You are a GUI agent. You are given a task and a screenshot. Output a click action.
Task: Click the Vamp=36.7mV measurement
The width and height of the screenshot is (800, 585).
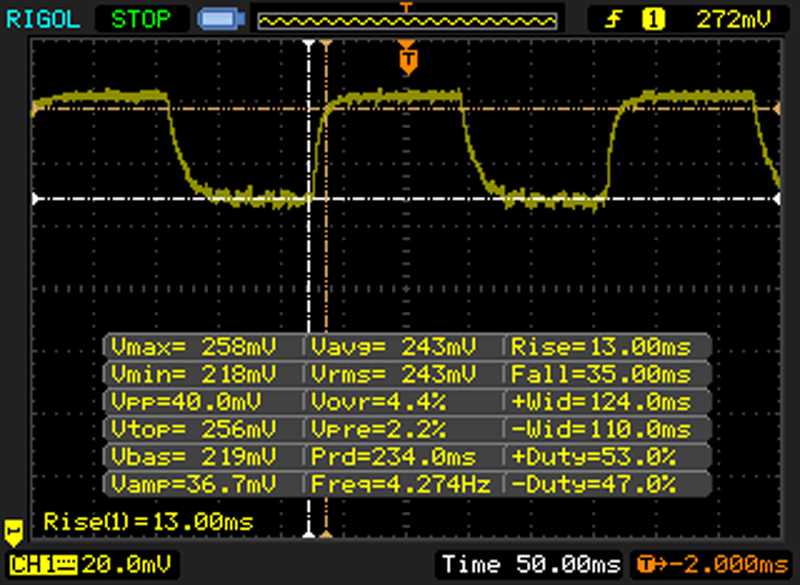click(x=194, y=484)
